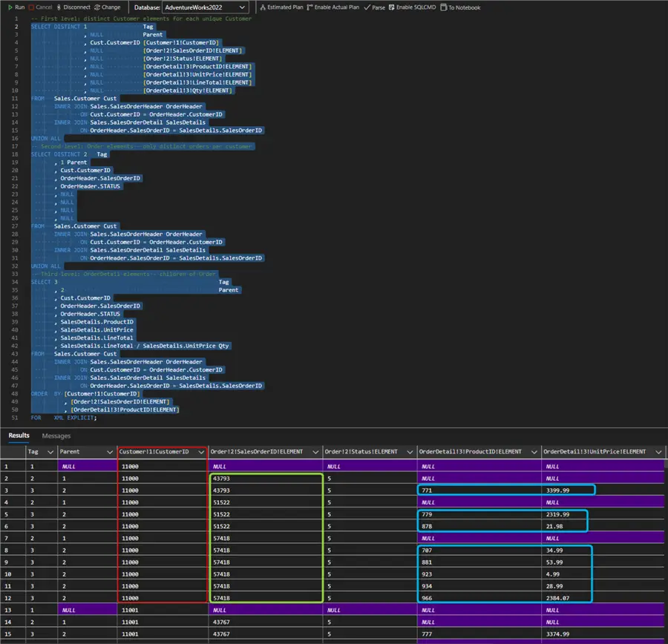Show the Estimated Plan

tap(281, 7)
